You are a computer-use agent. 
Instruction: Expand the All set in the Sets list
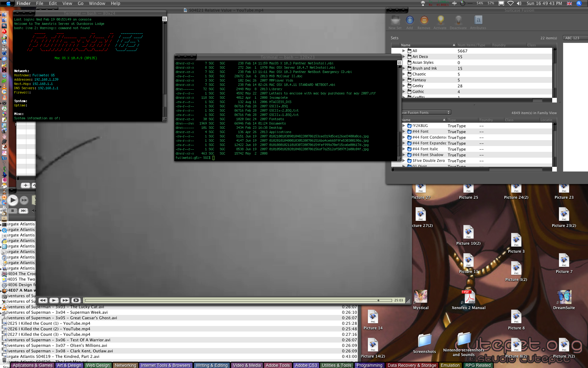(404, 51)
